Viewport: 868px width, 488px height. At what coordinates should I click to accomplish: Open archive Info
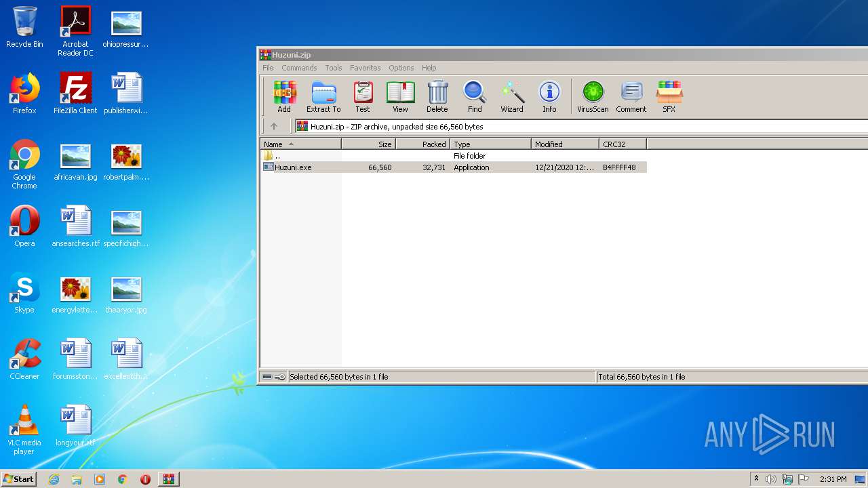coord(549,96)
